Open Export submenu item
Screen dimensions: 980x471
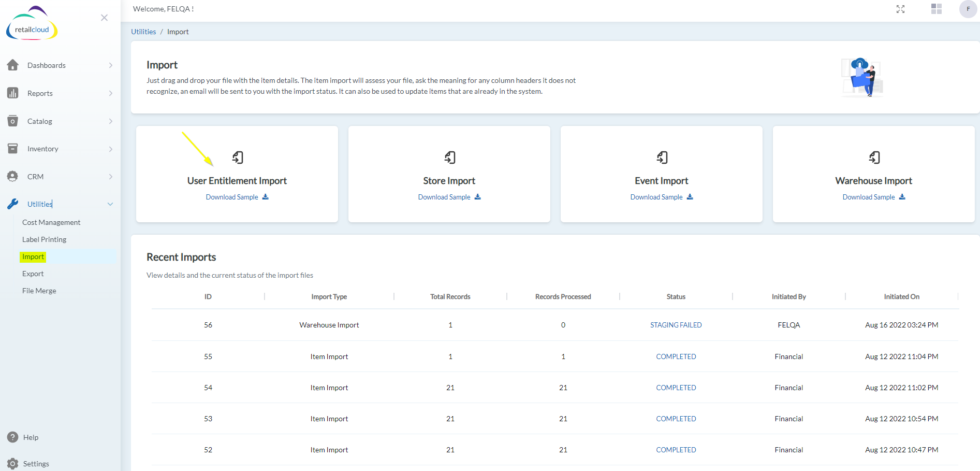pyautogui.click(x=33, y=274)
